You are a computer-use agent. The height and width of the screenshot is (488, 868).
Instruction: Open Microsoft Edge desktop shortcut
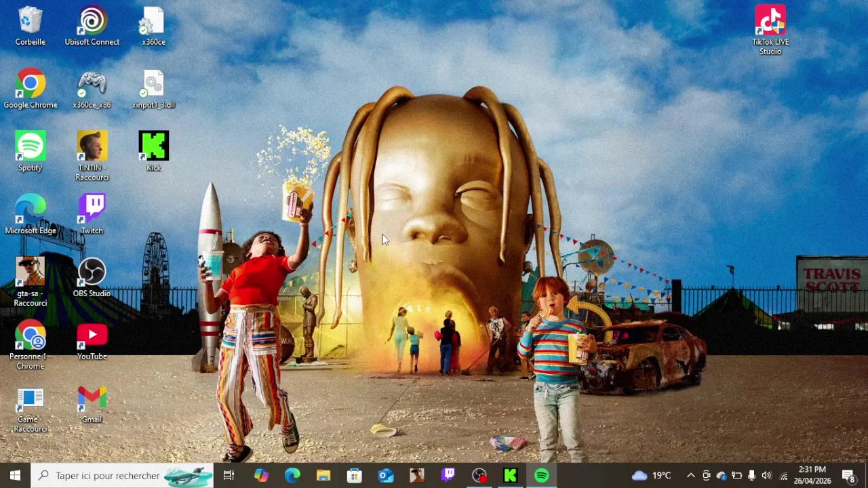(x=31, y=215)
